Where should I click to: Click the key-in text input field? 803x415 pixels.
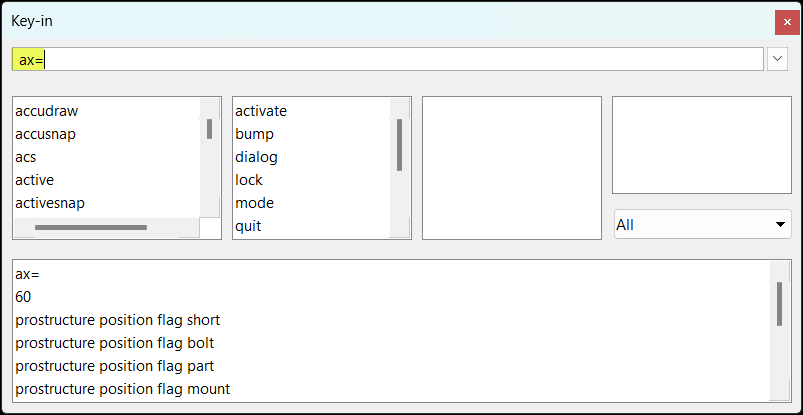point(387,59)
